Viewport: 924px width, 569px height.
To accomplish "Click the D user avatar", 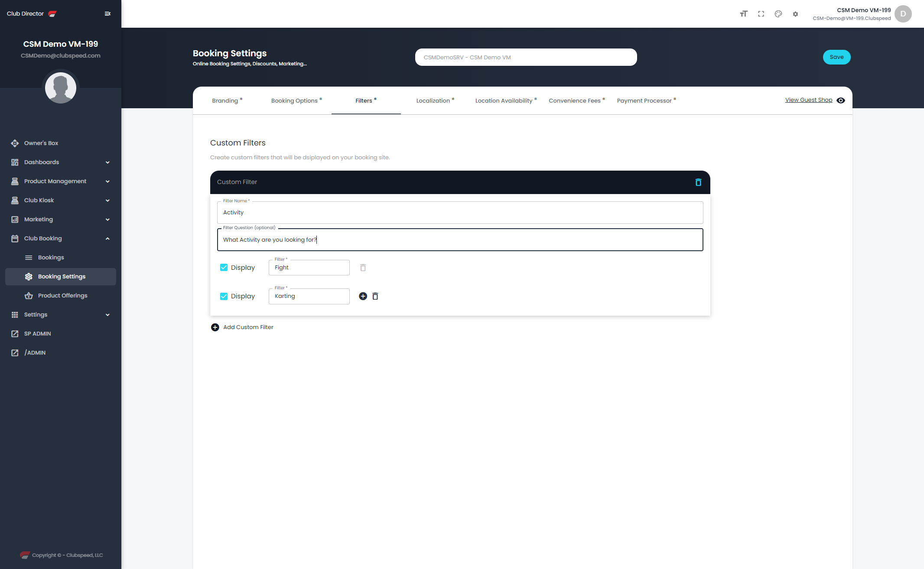I will [x=903, y=14].
